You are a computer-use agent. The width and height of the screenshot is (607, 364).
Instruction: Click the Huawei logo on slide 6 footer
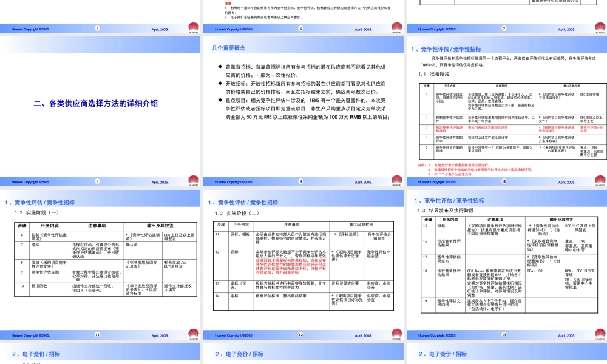[x=397, y=27]
